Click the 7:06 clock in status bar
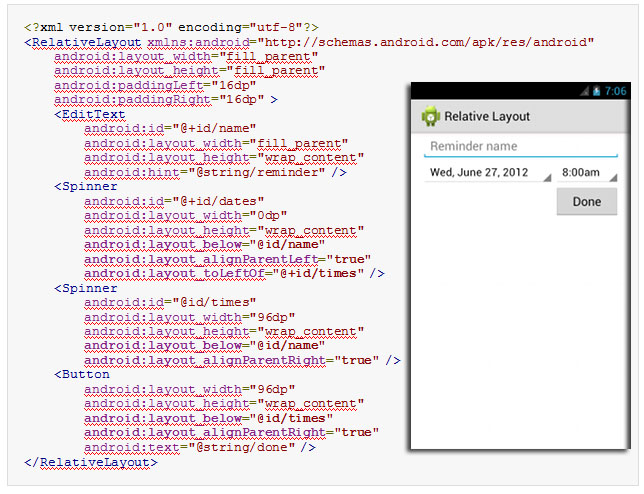This screenshot has height=494, width=644. [615, 91]
